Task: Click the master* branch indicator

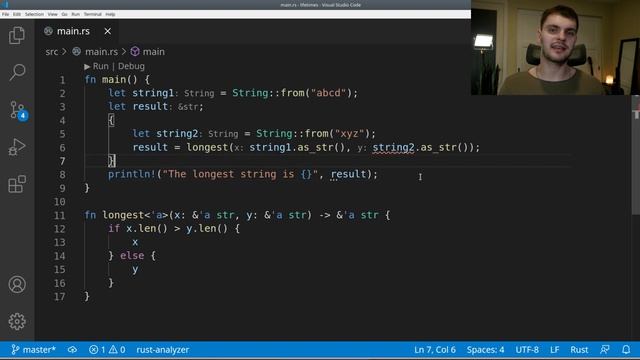Action: pos(33,350)
